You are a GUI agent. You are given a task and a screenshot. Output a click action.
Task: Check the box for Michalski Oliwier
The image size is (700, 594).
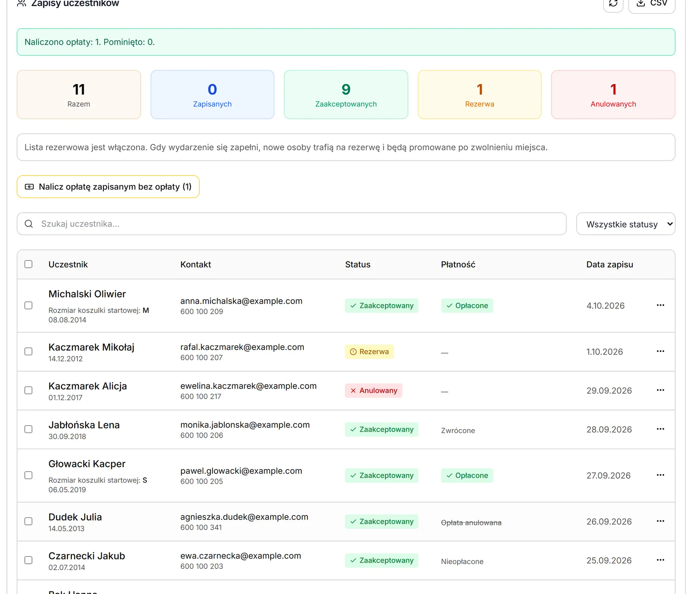(29, 305)
